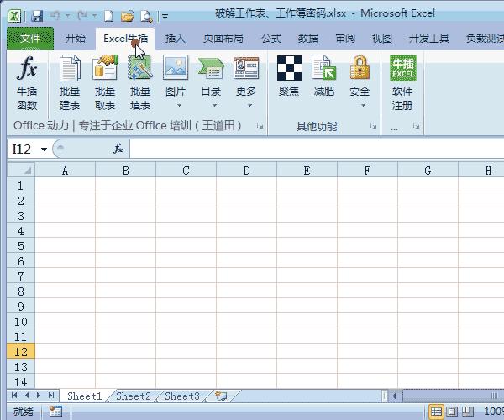This screenshot has height=420, width=504.
Task: Open the 视图 tab
Action: pyautogui.click(x=382, y=39)
